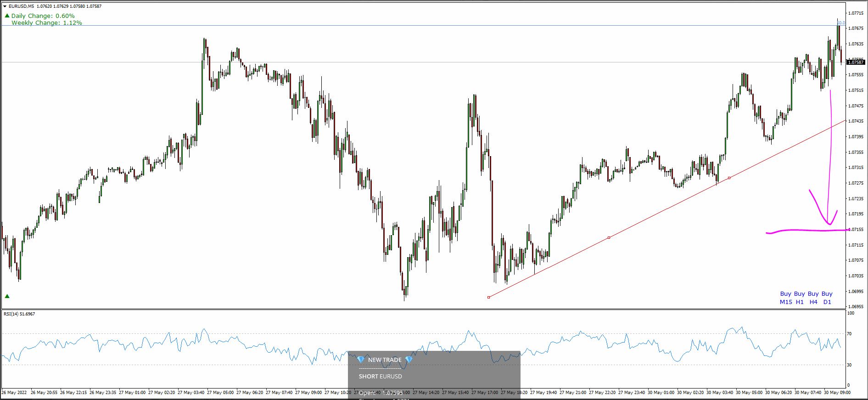
Task: Click the SHORT EURUSD notification text
Action: (381, 376)
